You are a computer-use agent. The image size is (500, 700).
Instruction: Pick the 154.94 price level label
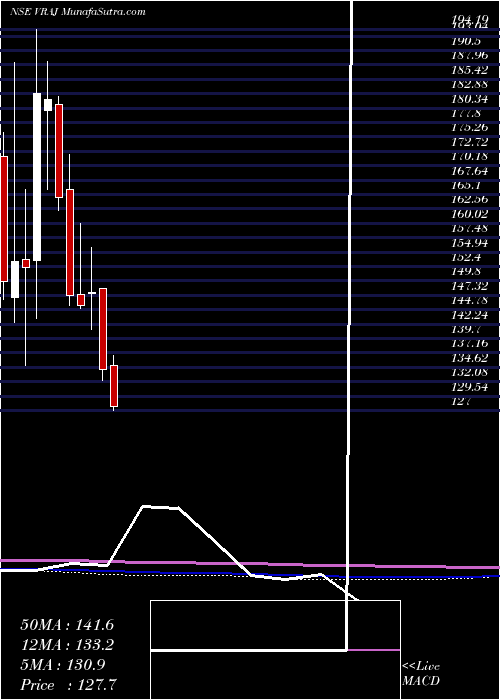pyautogui.click(x=469, y=242)
